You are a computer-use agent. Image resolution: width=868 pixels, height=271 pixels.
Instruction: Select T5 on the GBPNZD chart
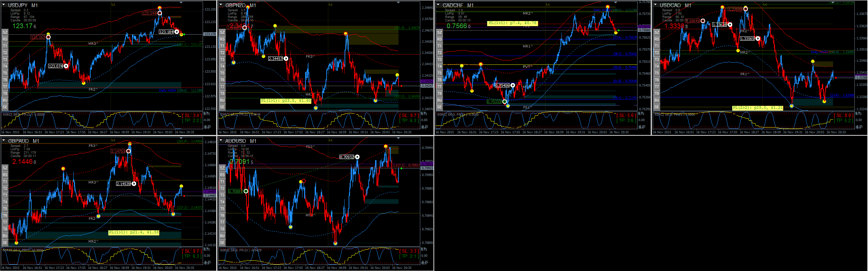222,73
